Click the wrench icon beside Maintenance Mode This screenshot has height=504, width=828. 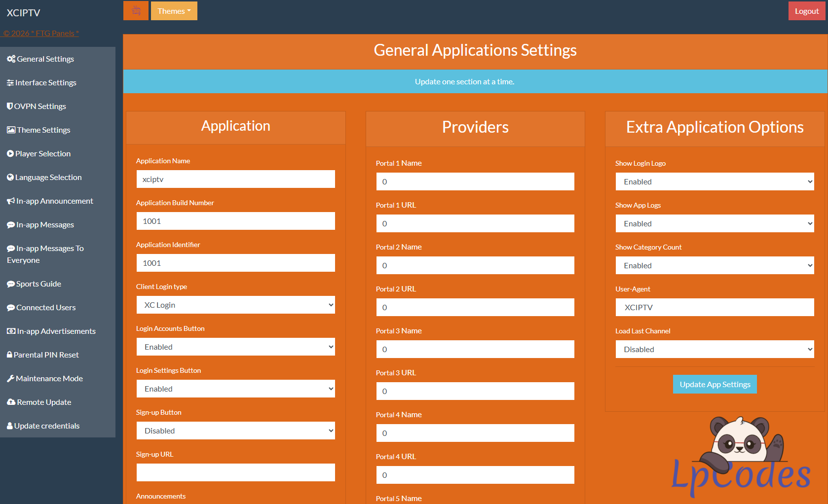point(10,379)
